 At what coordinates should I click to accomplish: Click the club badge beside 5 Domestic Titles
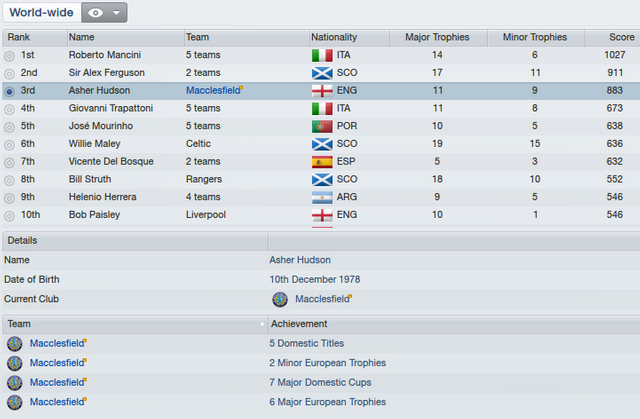tap(15, 344)
